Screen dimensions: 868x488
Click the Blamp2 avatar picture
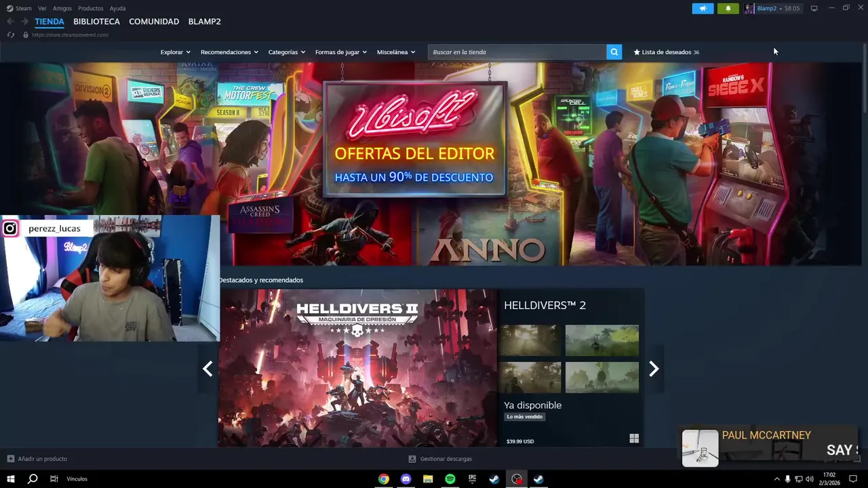pyautogui.click(x=749, y=8)
